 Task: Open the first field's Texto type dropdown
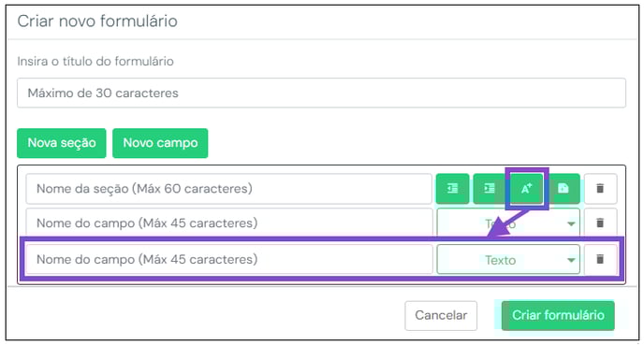(x=508, y=223)
